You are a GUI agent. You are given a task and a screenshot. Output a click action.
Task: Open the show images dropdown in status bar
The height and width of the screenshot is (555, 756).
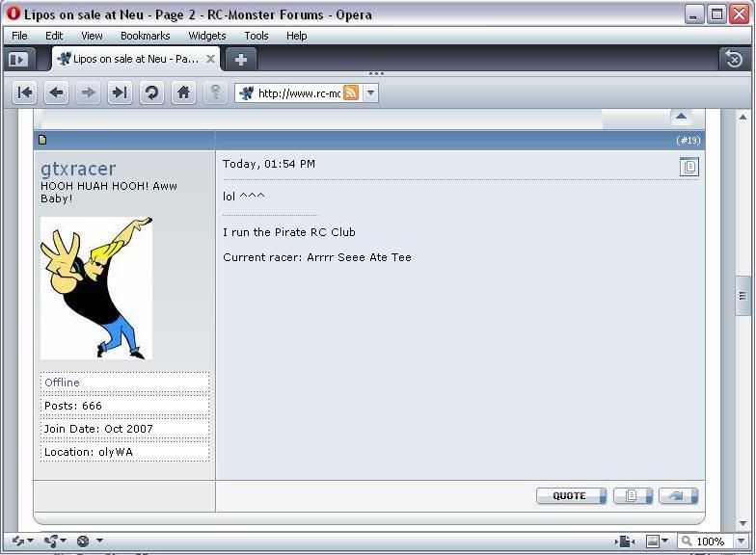pos(658,542)
